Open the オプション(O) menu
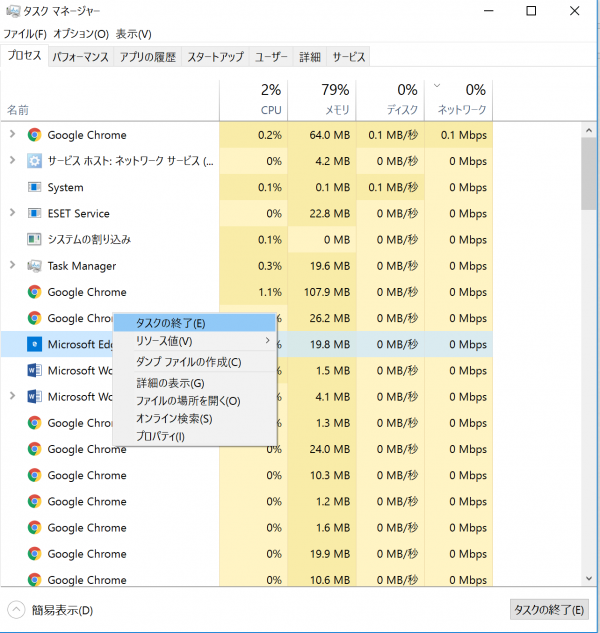 [81, 34]
